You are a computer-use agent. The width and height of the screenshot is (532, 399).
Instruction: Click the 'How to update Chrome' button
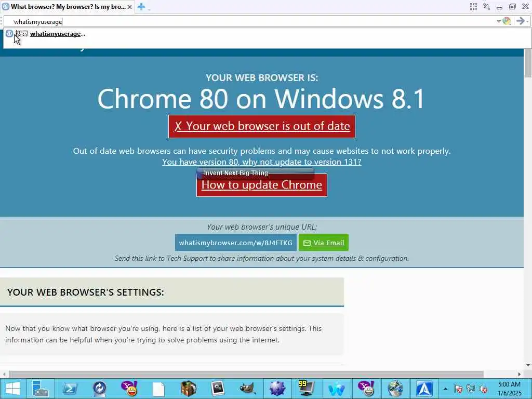point(262,185)
